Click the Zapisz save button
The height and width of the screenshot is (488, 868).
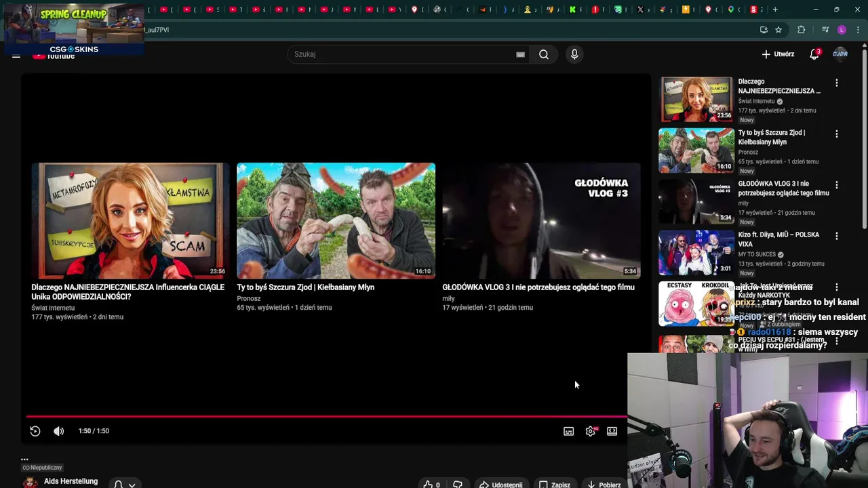point(554,485)
